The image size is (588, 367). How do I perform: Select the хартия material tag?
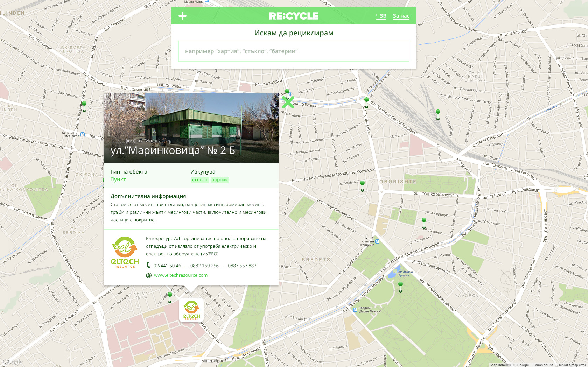click(x=220, y=180)
